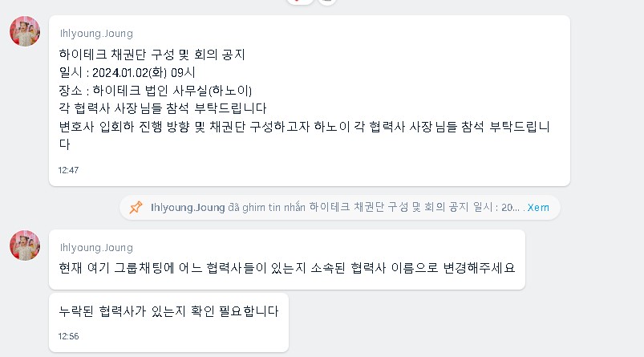
Task: Click the title line "하이테크 채권단 구성 및 회의 공지"
Action: click(152, 55)
